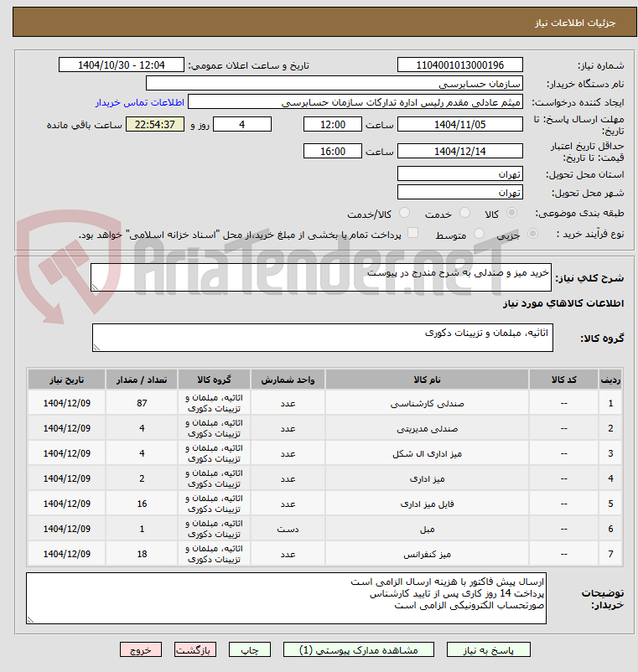Toggle the 'اسناد خزانه اسلامی' payment checkbox
Viewport: 638px width, 672px height.
click(413, 233)
